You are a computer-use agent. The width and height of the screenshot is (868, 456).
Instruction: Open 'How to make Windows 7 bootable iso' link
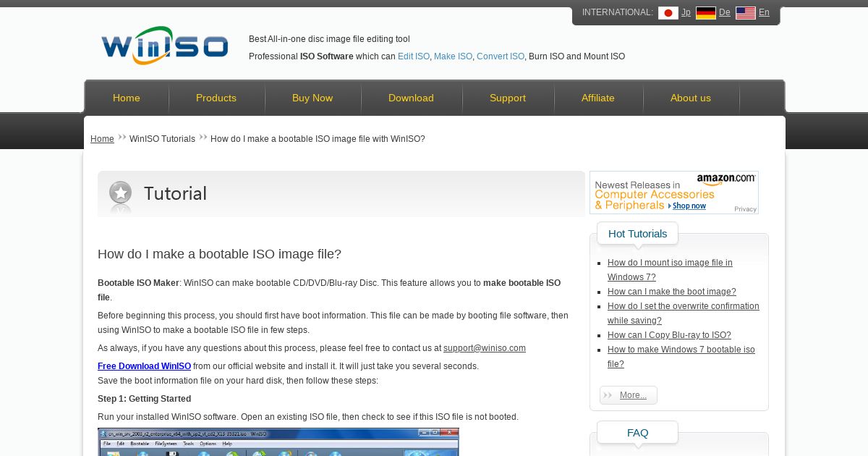681,357
